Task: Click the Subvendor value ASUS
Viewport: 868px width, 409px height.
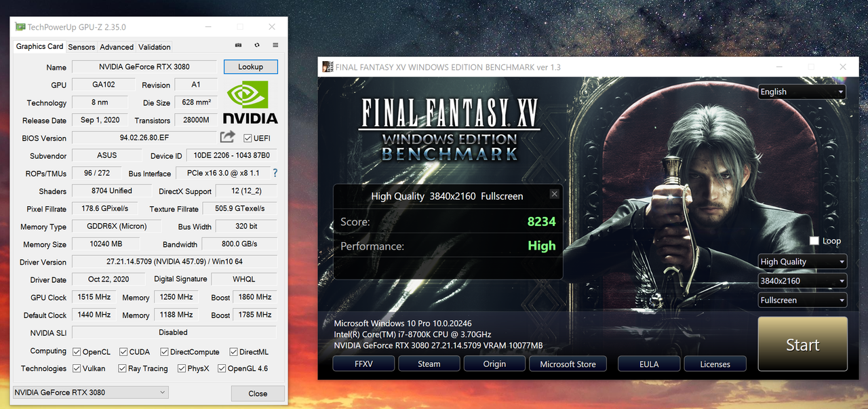Action: 106,155
